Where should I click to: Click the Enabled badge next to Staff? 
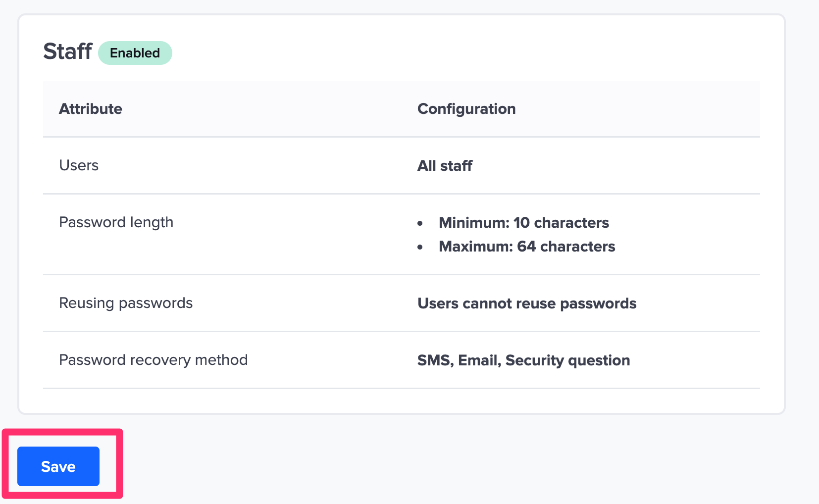[135, 52]
